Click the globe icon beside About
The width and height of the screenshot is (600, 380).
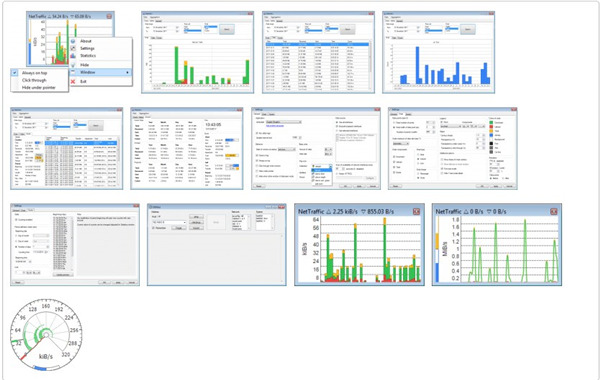[x=73, y=41]
